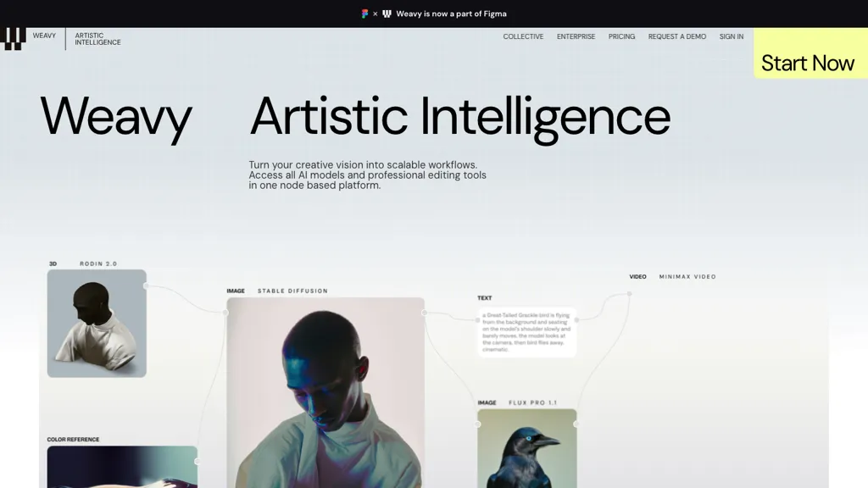
Task: Click the Color Reference image node
Action: click(x=122, y=467)
